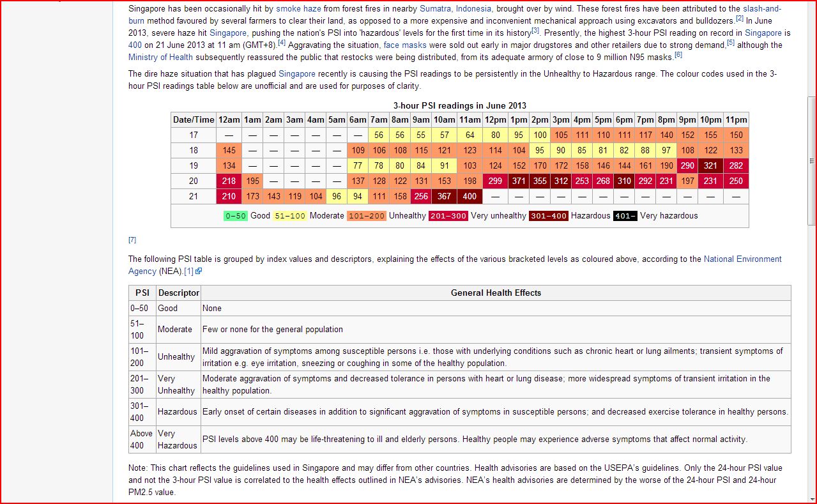Select the '96' reading cell

[337, 197]
